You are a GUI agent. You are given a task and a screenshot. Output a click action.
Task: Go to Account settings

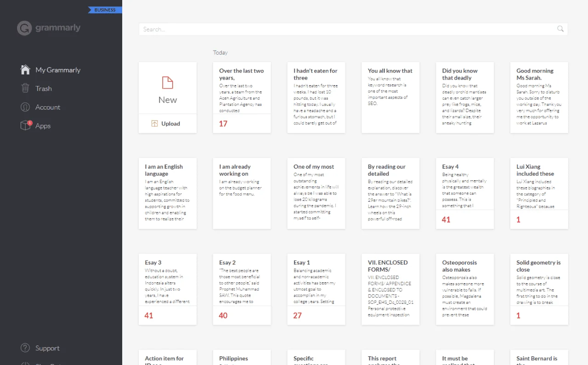tap(48, 107)
